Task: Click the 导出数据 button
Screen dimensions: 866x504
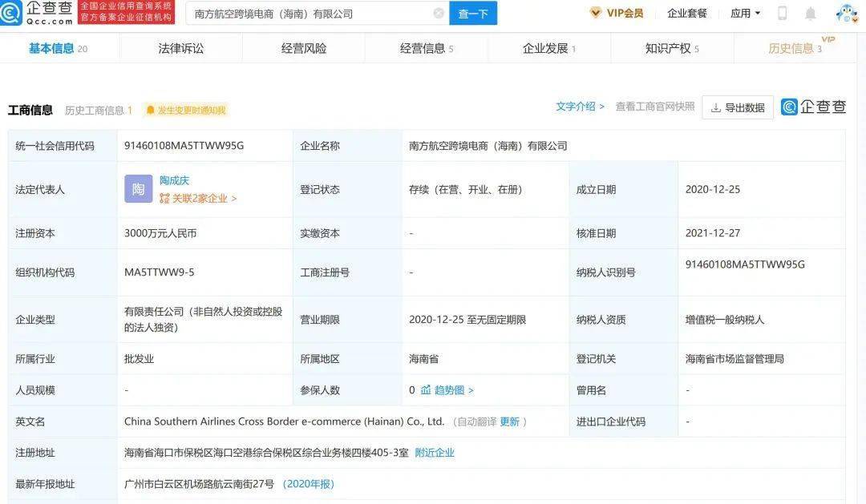Action: (738, 107)
